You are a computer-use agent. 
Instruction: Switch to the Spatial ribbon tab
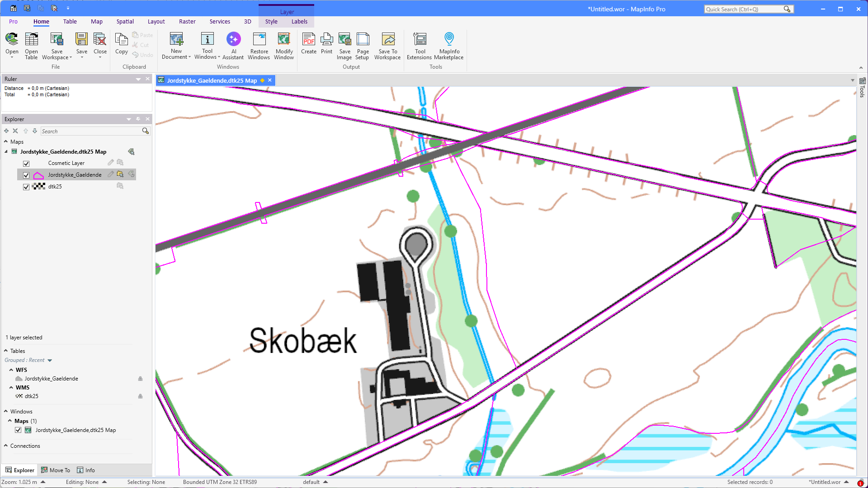(x=125, y=22)
